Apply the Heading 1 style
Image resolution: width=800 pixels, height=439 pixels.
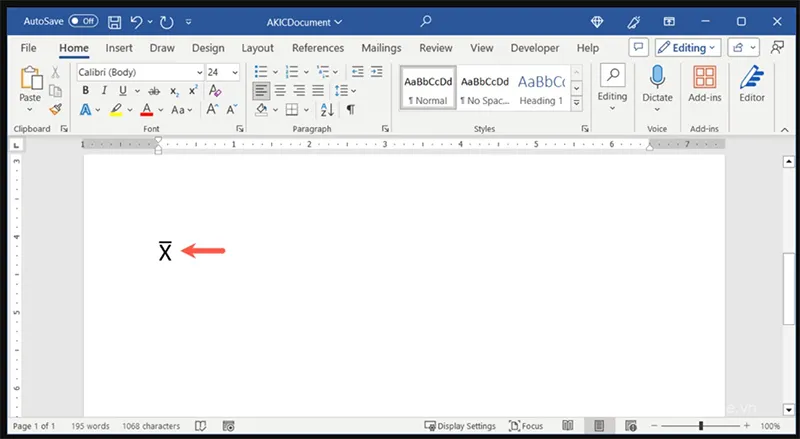[x=541, y=88]
